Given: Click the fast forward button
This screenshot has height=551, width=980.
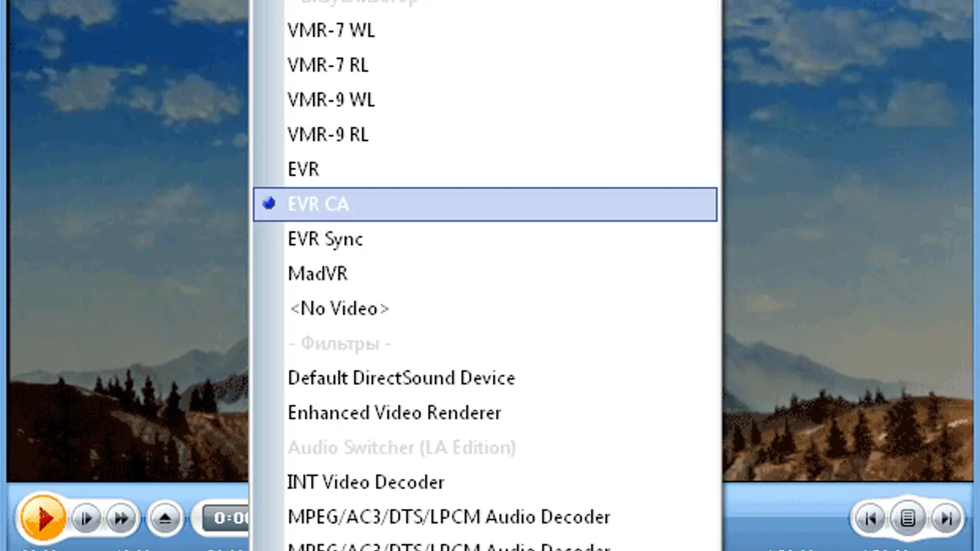Looking at the screenshot, I should coord(122,518).
